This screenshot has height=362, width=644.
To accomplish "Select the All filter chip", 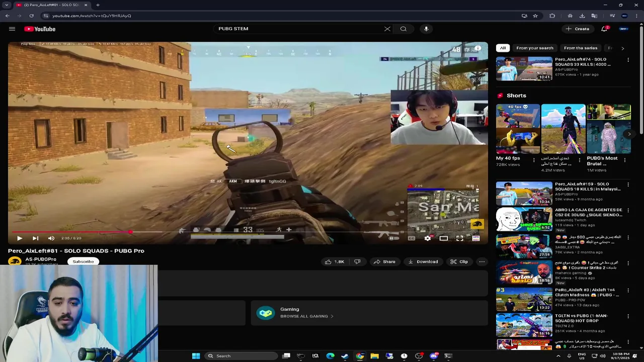I will pos(503,48).
